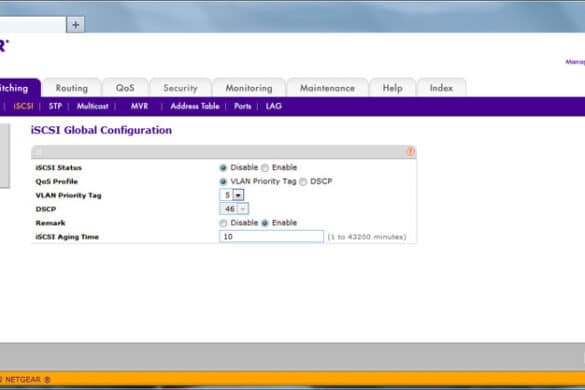585x390 pixels.
Task: Open Address Table submenu item
Action: 195,106
